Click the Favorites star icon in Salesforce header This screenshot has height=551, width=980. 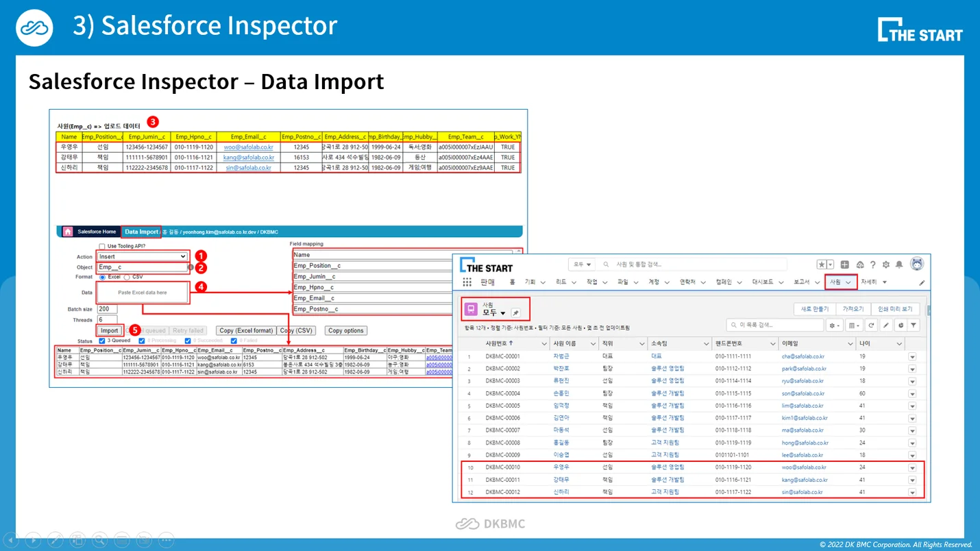tap(822, 265)
